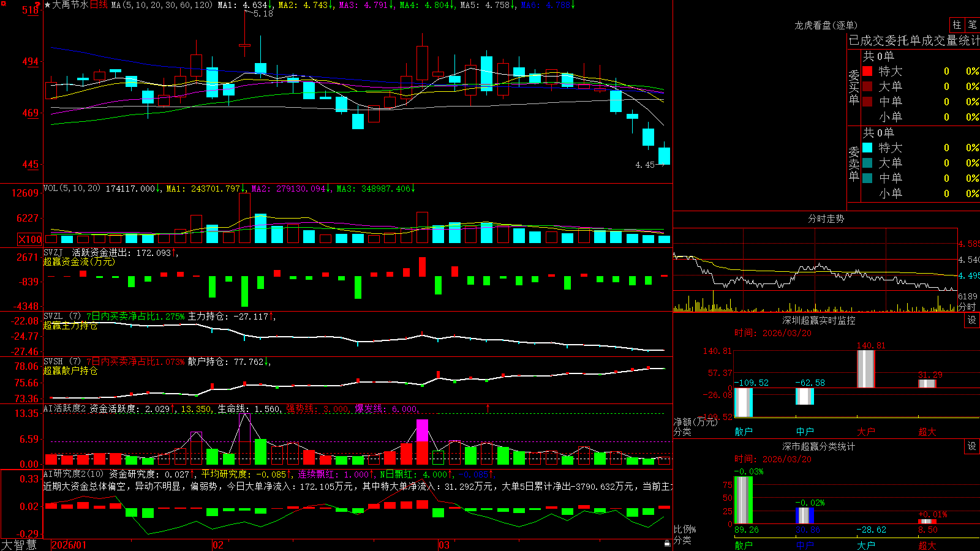Click the 散户 -109.52 bar in 实时监控 chart
Image resolution: width=980 pixels, height=551 pixels.
click(743, 402)
